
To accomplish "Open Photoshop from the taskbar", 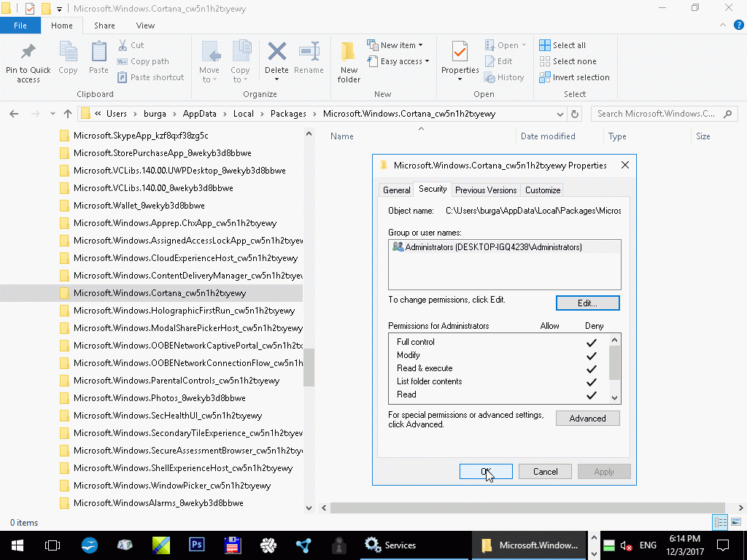I will (x=197, y=545).
